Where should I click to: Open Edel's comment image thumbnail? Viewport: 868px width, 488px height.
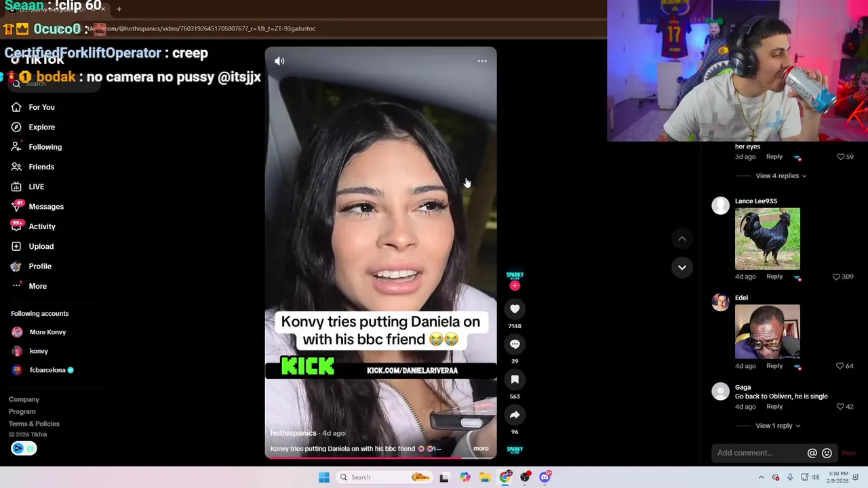768,332
